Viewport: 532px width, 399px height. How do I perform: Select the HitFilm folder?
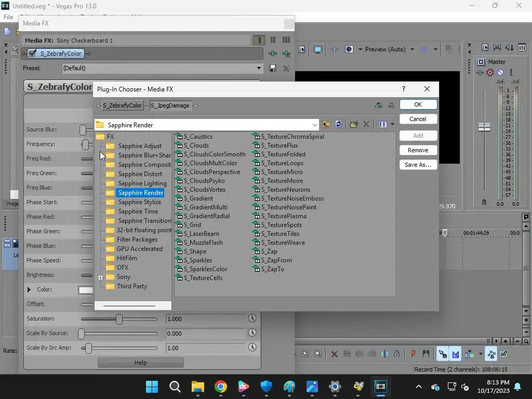pyautogui.click(x=127, y=258)
